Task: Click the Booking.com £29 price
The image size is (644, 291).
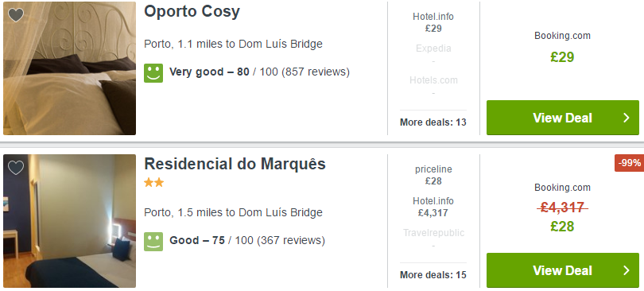Action: (562, 57)
